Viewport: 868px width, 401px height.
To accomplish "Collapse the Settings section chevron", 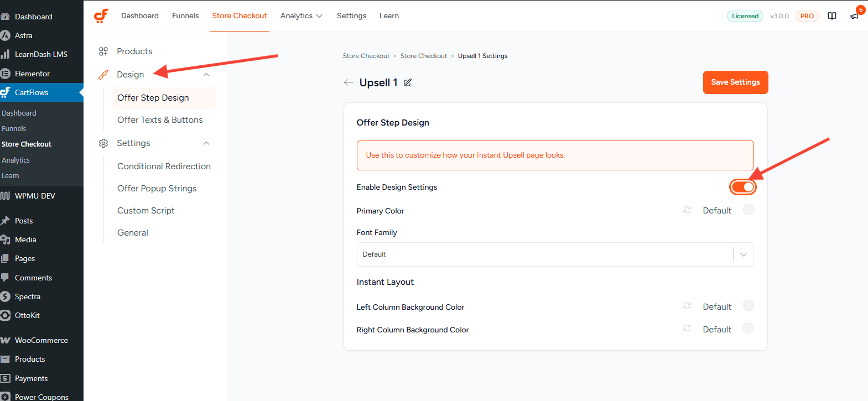I will pos(206,143).
